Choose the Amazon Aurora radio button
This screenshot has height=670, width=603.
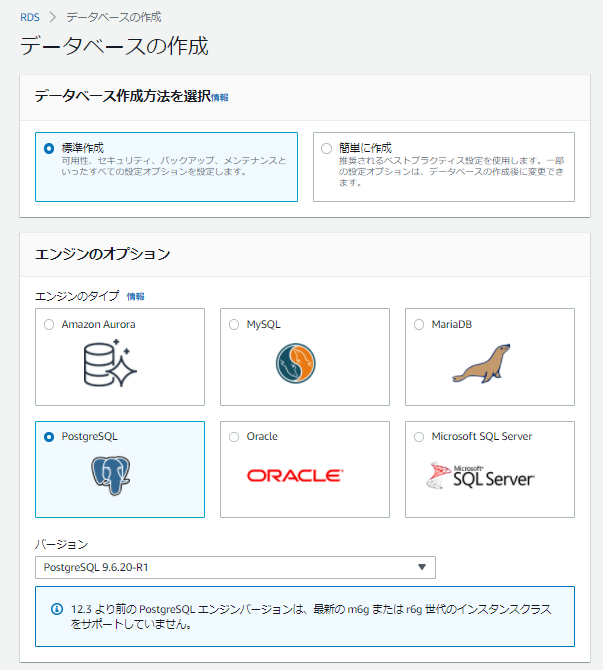pos(49,324)
